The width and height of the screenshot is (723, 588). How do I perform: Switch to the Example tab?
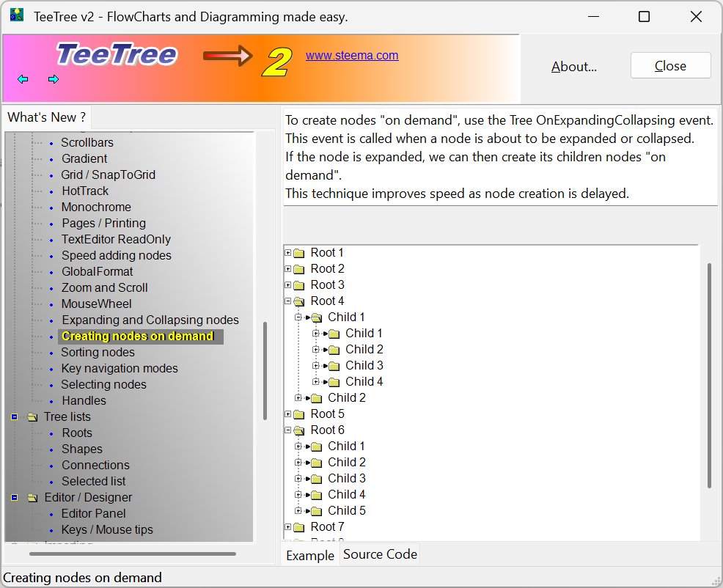[x=310, y=556]
